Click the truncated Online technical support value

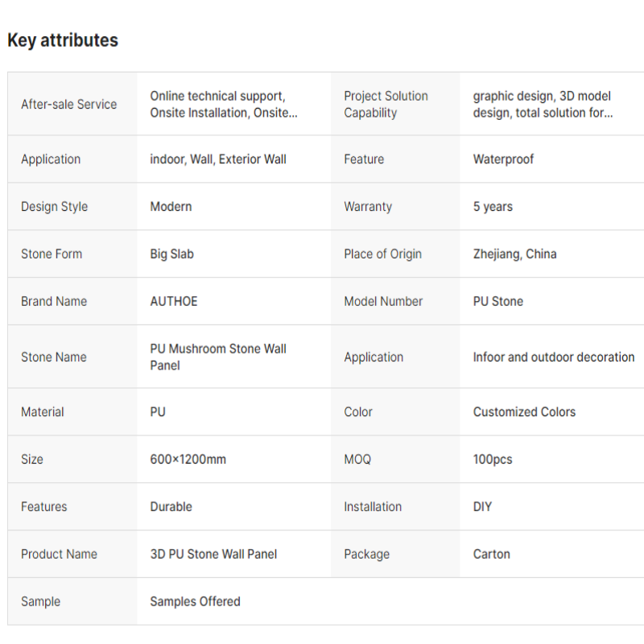pos(223,105)
